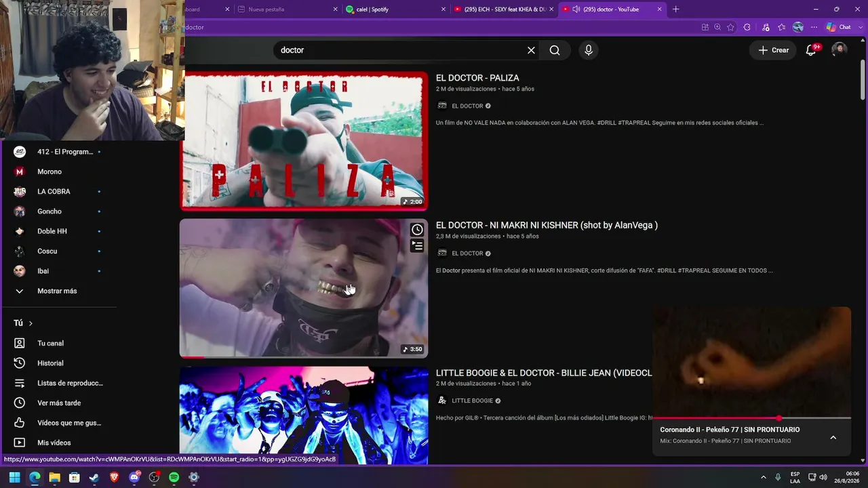Close the Nueva pestaña tab
Screen dimensions: 868x488
(x=335, y=9)
